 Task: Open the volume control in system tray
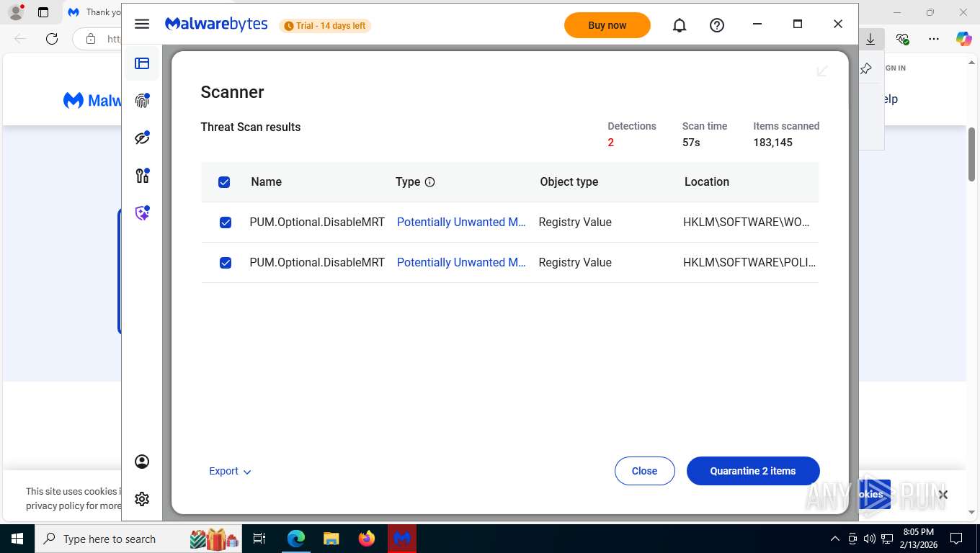(x=870, y=539)
